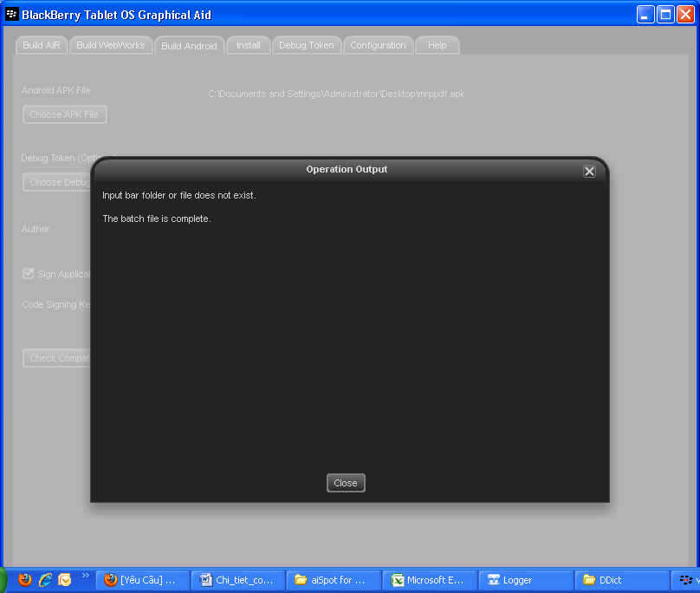Expand the quick launch overflow chevron
The height and width of the screenshot is (593, 700).
85,575
